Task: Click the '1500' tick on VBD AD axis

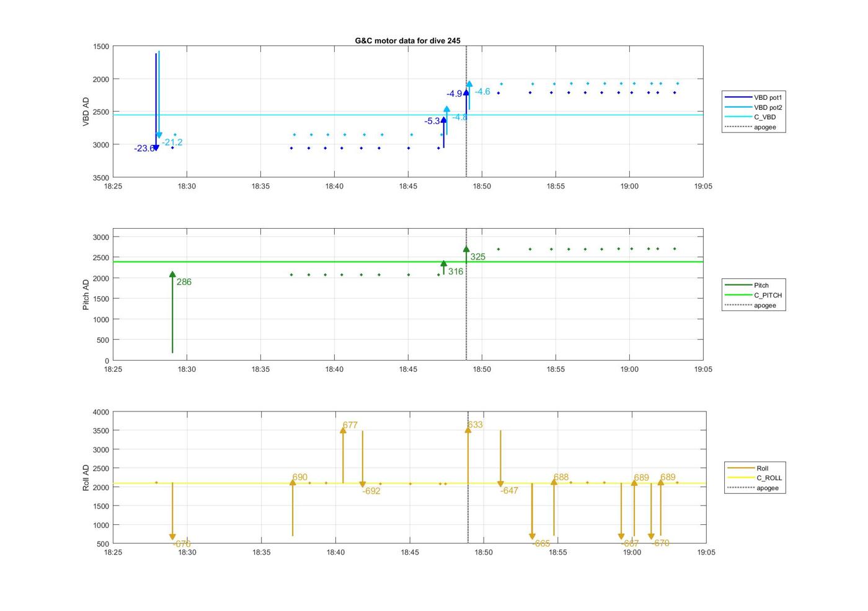Action: click(x=101, y=46)
